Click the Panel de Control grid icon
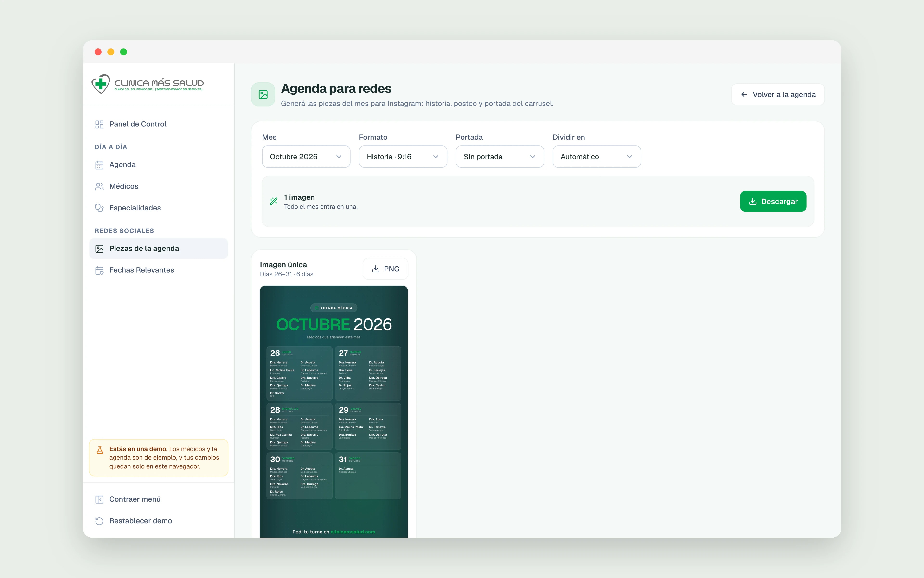This screenshot has height=578, width=924. (99, 124)
